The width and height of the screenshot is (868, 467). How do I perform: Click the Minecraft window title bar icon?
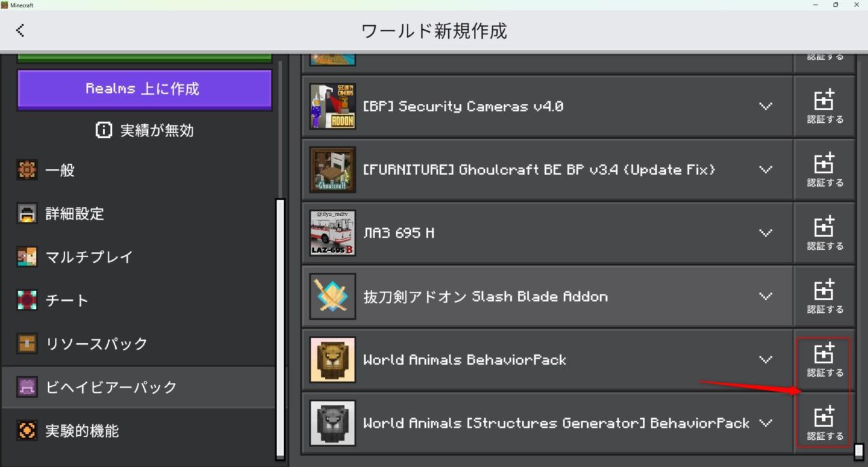pyautogui.click(x=5, y=5)
